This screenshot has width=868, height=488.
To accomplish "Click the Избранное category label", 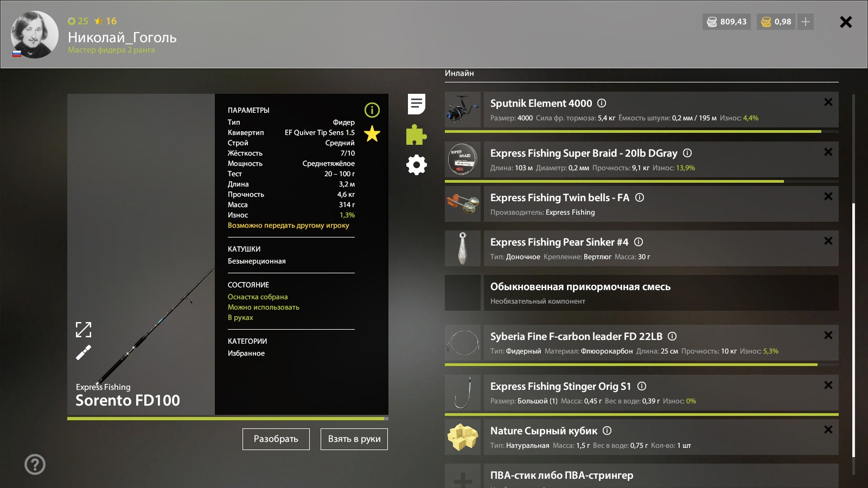I will pos(246,354).
